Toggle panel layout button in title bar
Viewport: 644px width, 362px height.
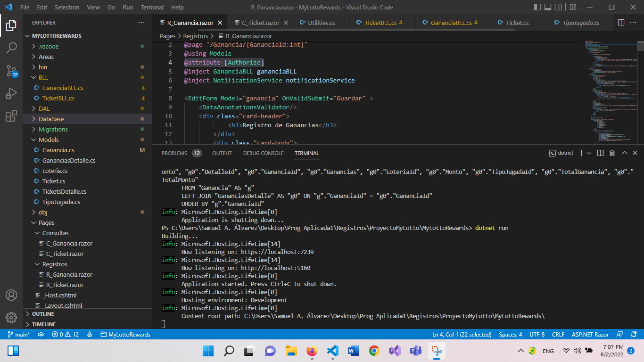(548, 7)
